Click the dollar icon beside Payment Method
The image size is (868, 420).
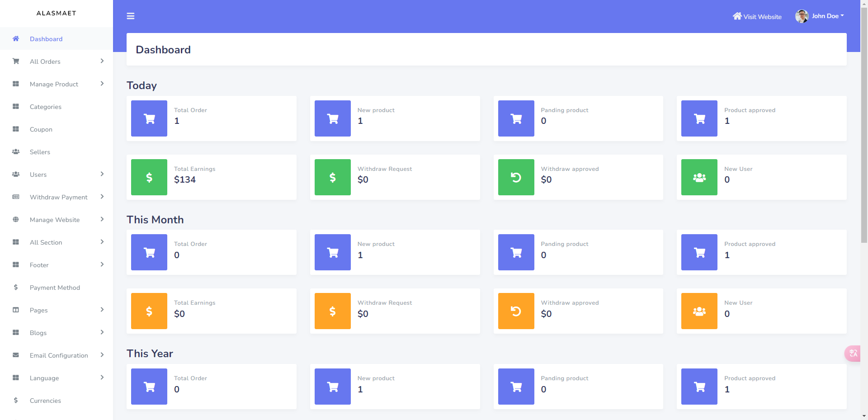tap(16, 288)
